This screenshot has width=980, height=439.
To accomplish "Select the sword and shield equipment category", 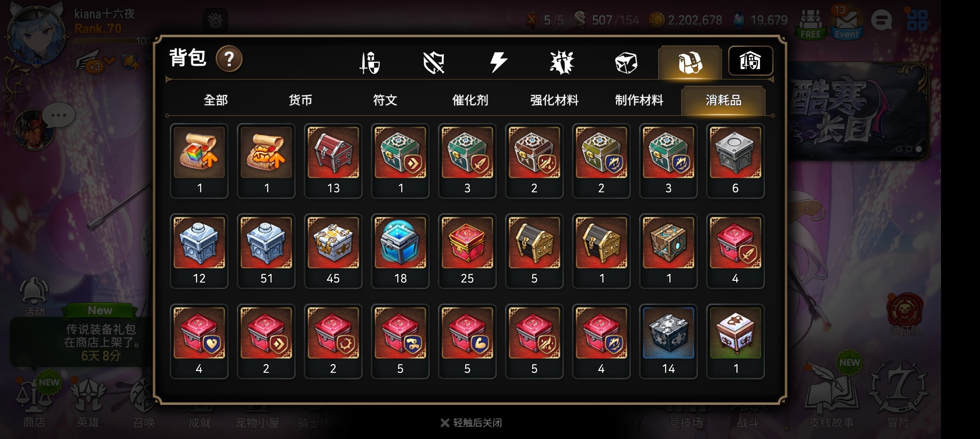I will [370, 63].
